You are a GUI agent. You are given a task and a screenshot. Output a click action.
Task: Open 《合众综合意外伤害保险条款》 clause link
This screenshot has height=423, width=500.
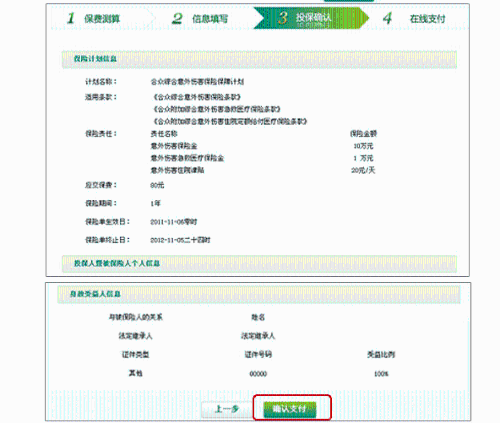197,97
